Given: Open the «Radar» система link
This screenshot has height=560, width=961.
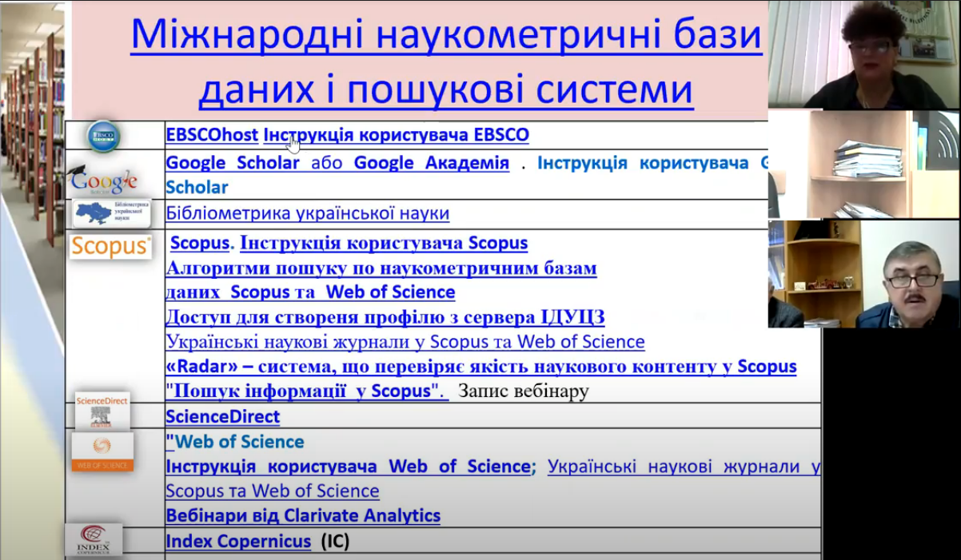Looking at the screenshot, I should [x=480, y=367].
